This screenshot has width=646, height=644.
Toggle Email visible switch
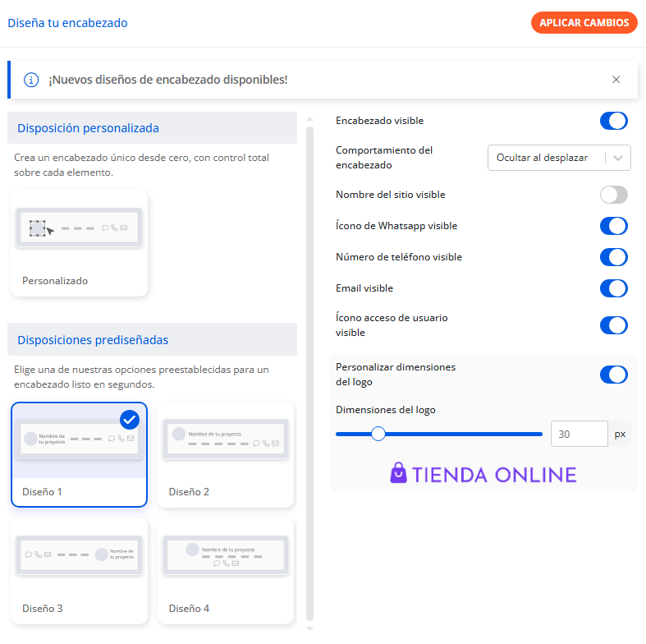(613, 288)
